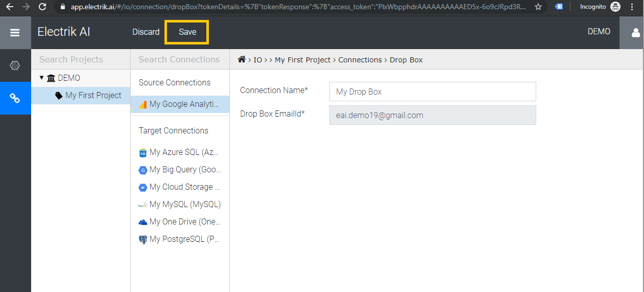Open the connections link icon in sidebar
This screenshot has height=292, width=644.
tap(15, 98)
